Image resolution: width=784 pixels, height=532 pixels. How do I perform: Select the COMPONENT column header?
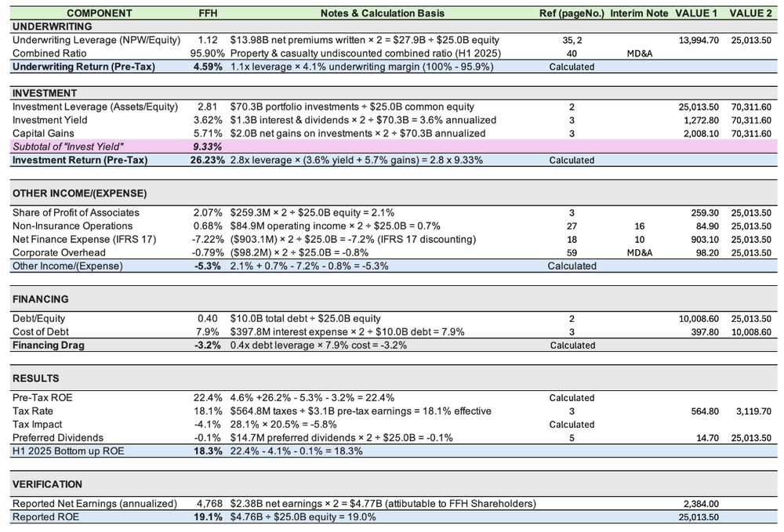coord(99,13)
